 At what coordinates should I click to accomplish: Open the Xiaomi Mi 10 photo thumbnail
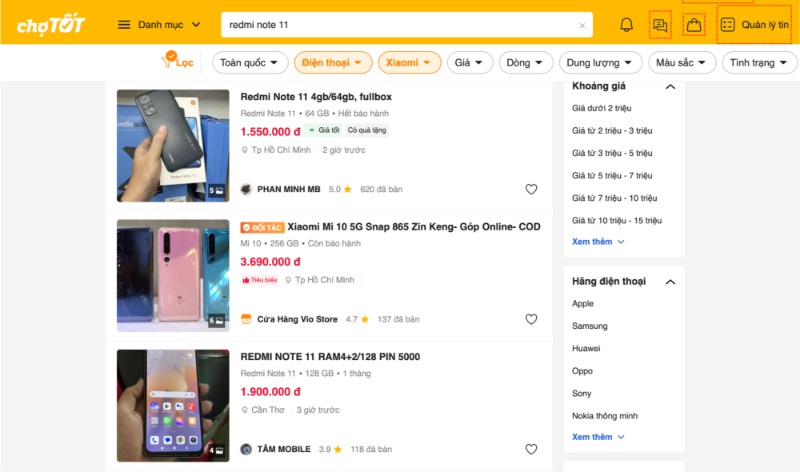[x=173, y=276]
